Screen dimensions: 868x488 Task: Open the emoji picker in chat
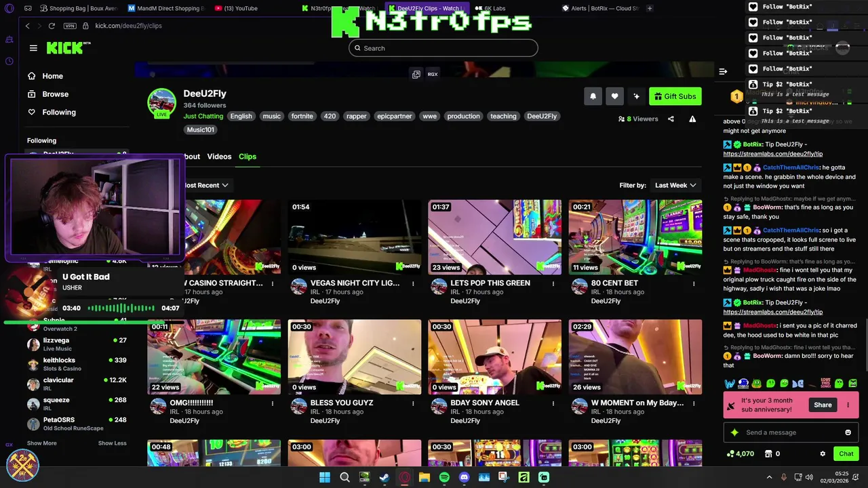click(848, 432)
